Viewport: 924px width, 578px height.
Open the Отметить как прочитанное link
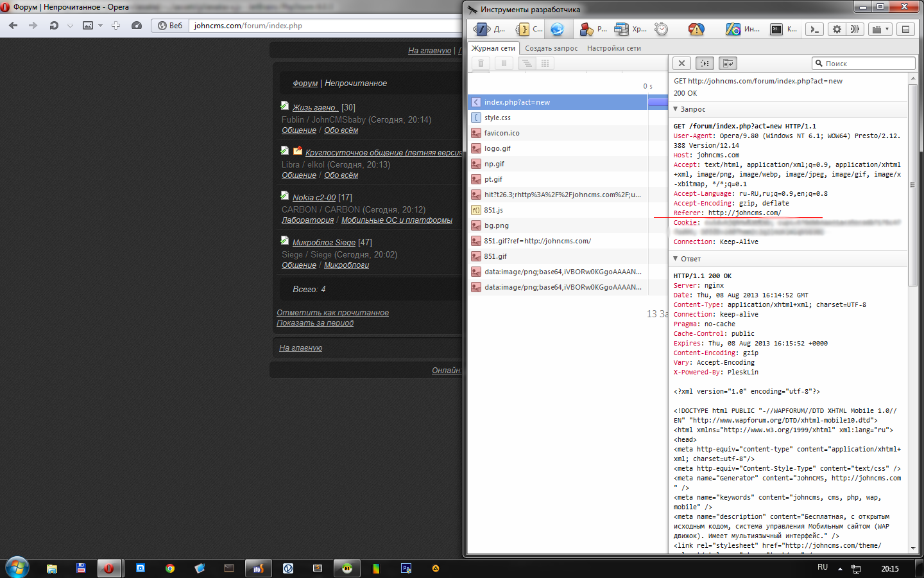coord(332,313)
